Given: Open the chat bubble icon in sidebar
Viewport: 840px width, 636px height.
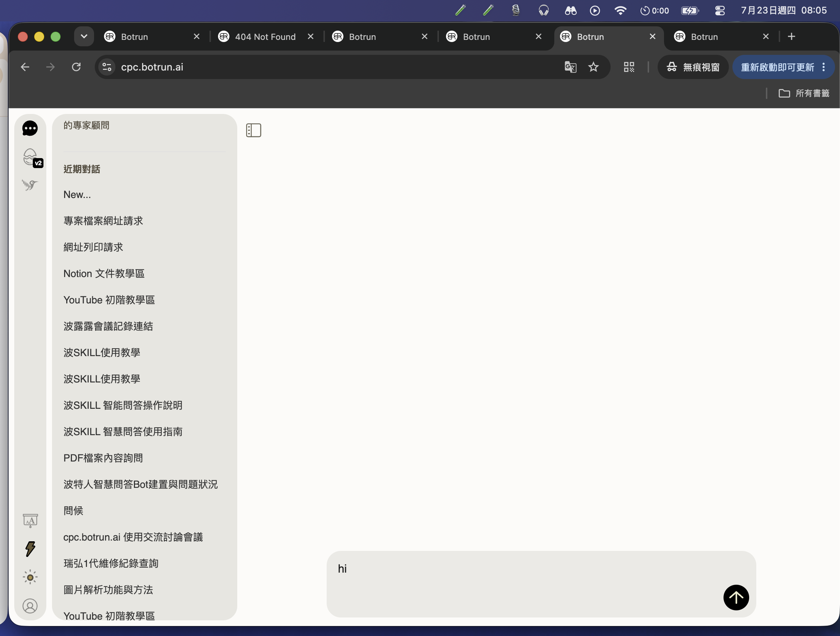Looking at the screenshot, I should pyautogui.click(x=30, y=128).
